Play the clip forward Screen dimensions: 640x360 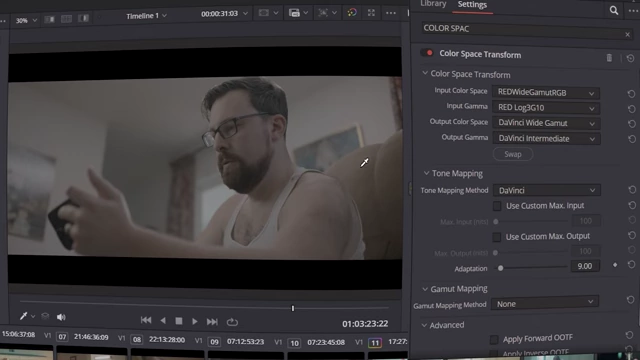click(195, 322)
